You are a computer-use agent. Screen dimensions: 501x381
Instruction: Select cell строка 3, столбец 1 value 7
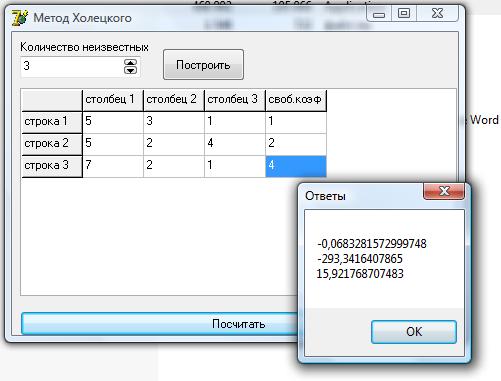[113, 166]
